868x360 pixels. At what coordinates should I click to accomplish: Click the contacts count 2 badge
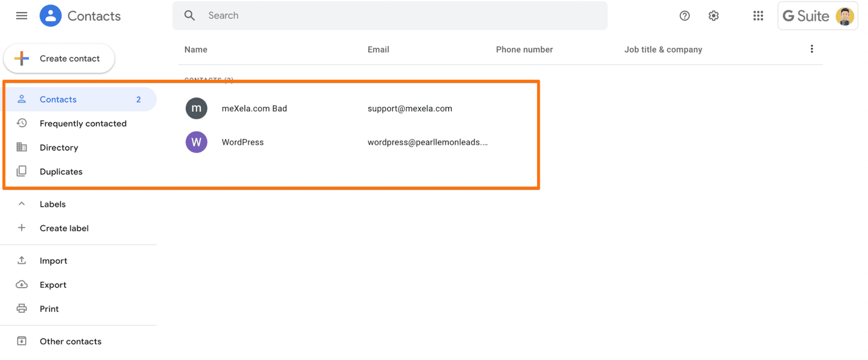coord(138,99)
